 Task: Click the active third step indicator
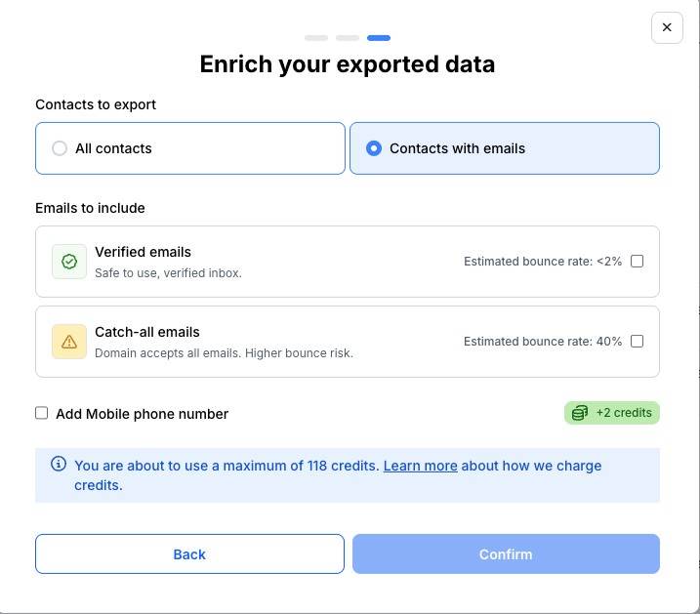pos(379,38)
